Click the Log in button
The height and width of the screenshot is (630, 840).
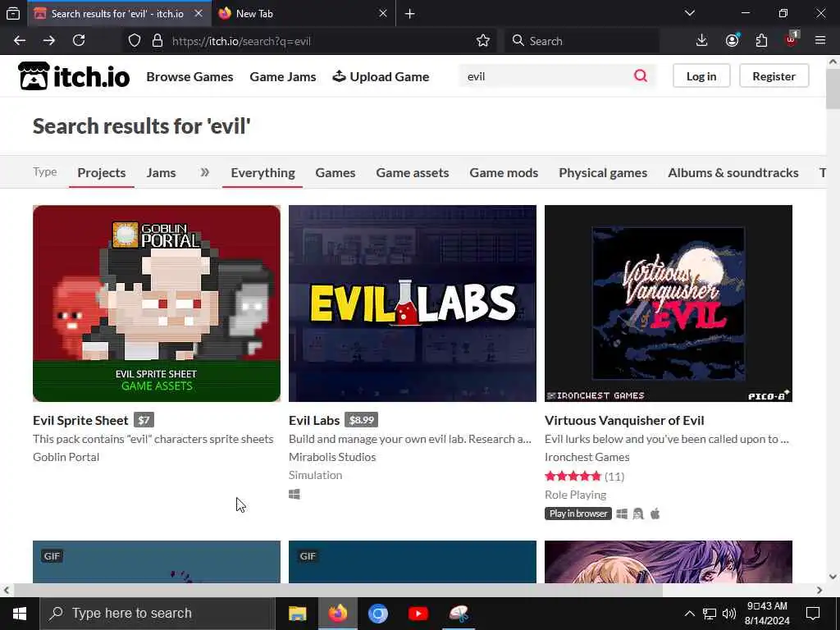tap(701, 76)
